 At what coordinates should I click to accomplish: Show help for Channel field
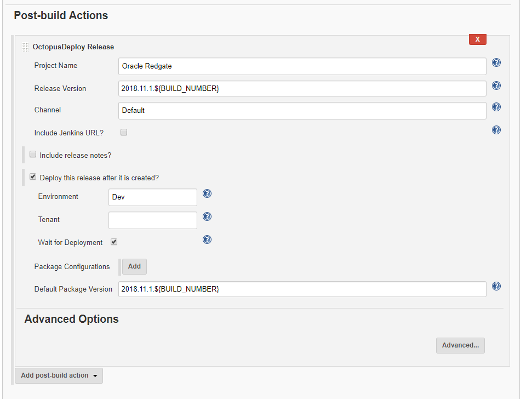click(496, 107)
